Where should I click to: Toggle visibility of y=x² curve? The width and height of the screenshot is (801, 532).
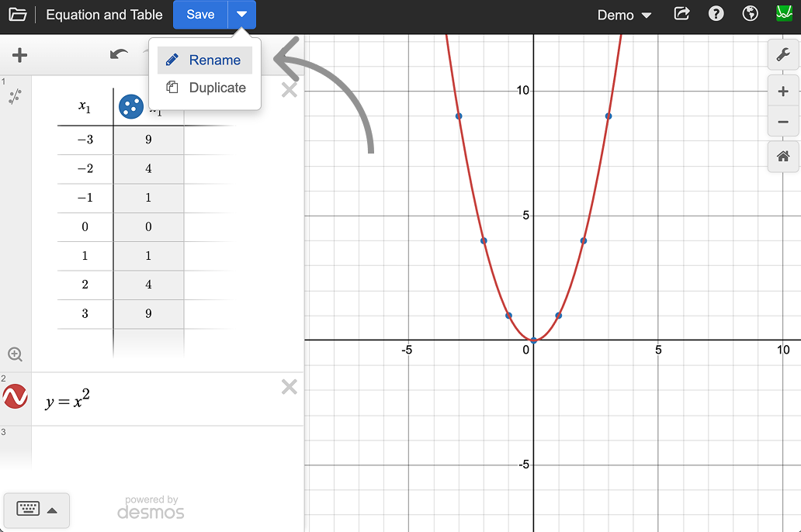(16, 397)
